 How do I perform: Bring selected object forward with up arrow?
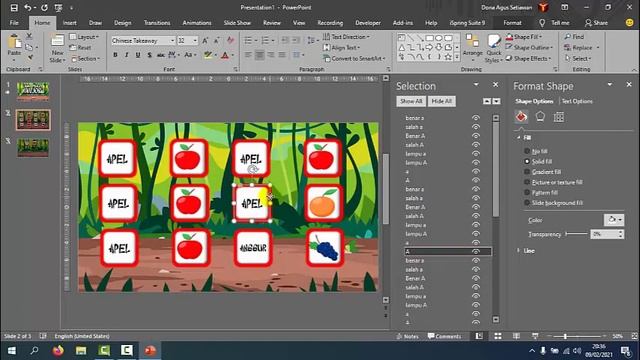tap(487, 101)
